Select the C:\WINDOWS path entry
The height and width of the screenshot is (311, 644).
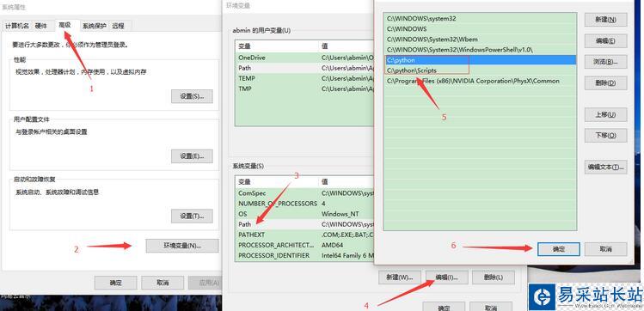point(480,28)
